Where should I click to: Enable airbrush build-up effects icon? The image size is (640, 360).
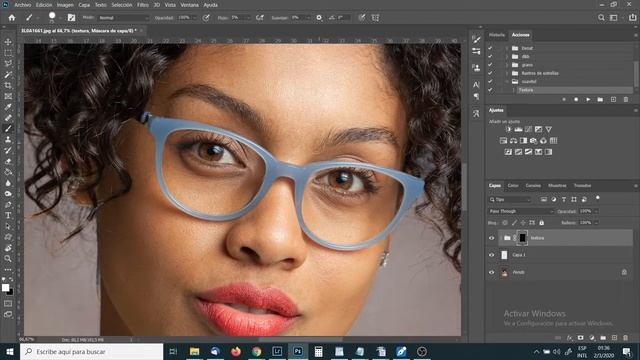260,18
